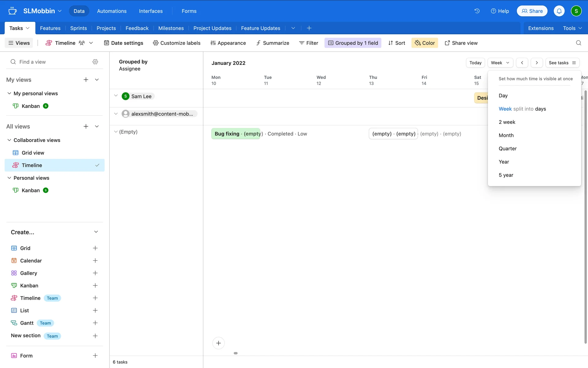588x368 pixels.
Task: Click the notifications bell icon
Action: coord(559,11)
